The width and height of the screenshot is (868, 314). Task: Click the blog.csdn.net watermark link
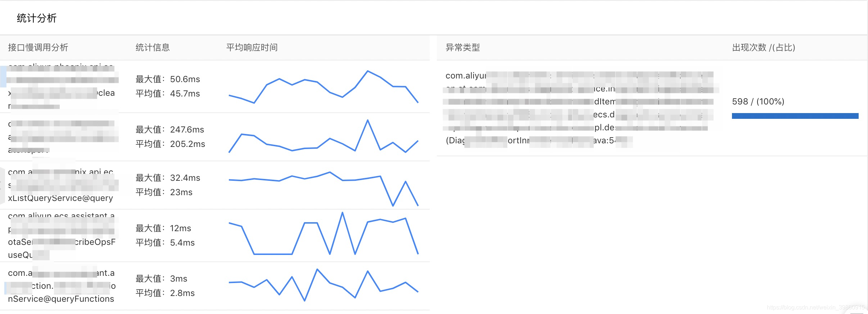tap(815, 308)
